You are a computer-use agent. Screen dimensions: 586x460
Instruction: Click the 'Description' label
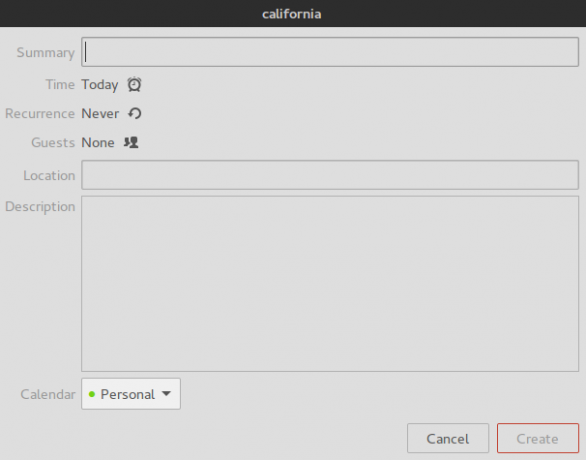pos(40,207)
